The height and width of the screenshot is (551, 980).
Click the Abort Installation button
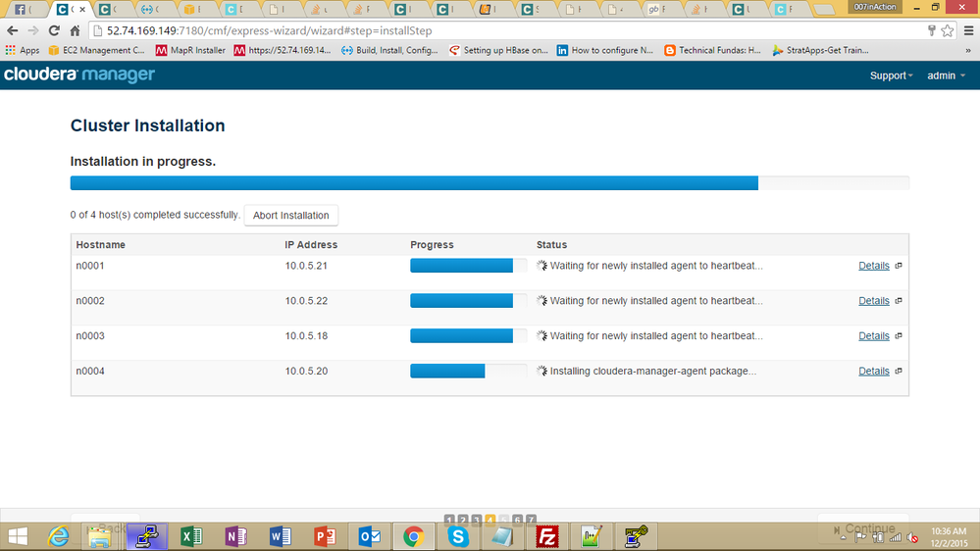290,215
